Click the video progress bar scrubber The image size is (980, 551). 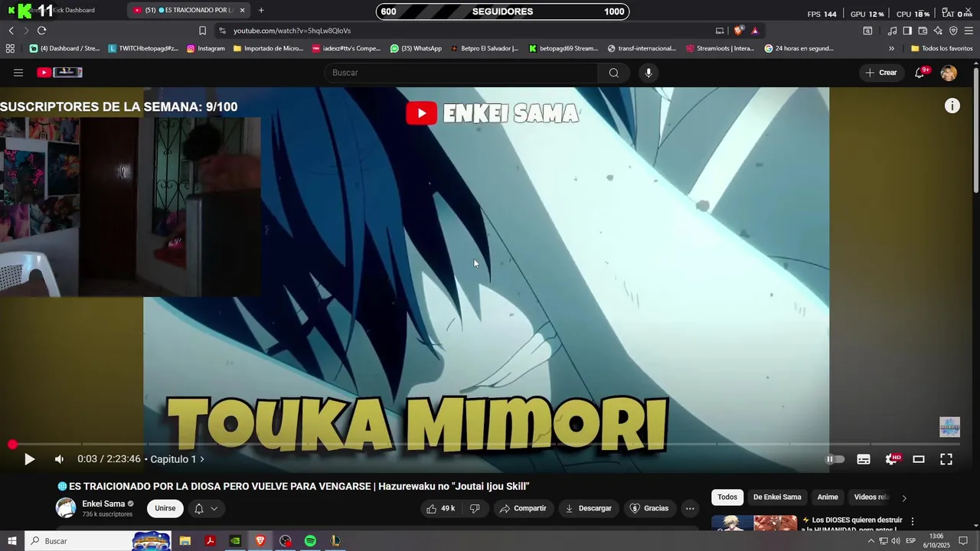(x=12, y=445)
